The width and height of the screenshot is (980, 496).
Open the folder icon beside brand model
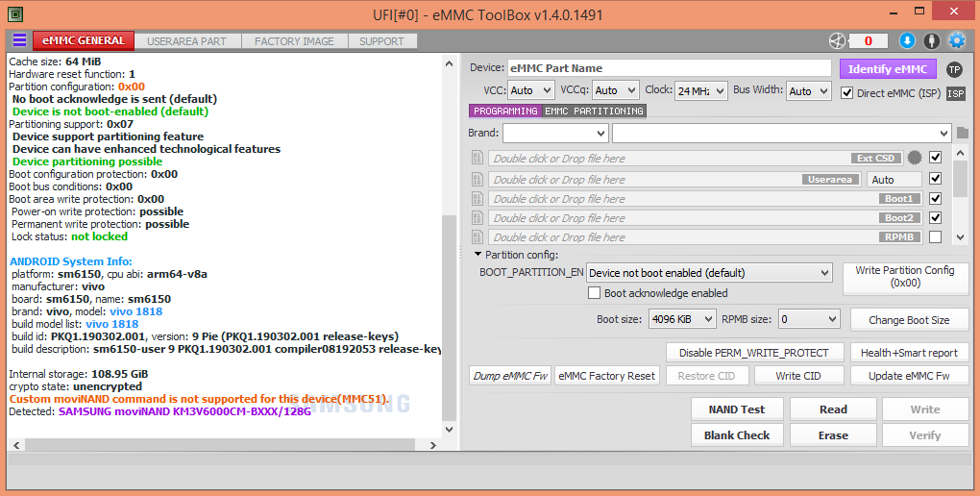click(963, 133)
